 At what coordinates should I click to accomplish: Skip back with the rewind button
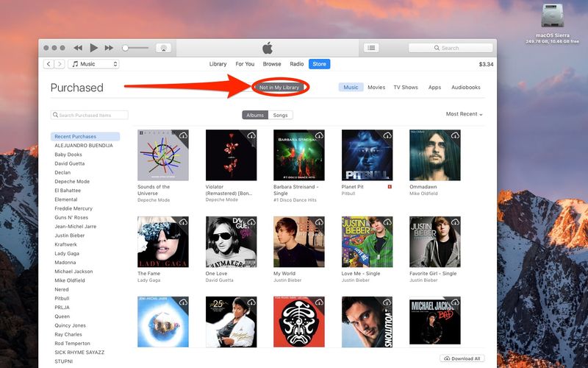coord(78,48)
